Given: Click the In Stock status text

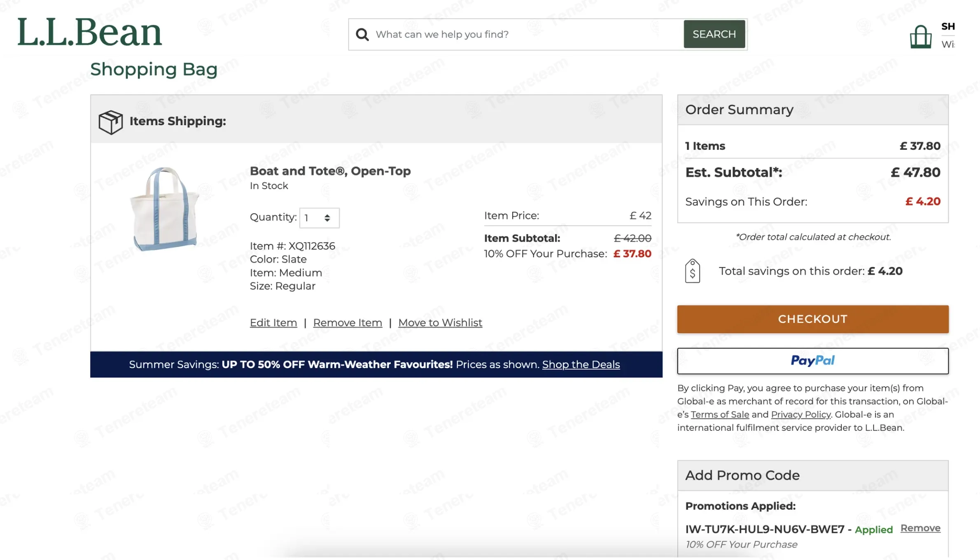Looking at the screenshot, I should pos(269,186).
